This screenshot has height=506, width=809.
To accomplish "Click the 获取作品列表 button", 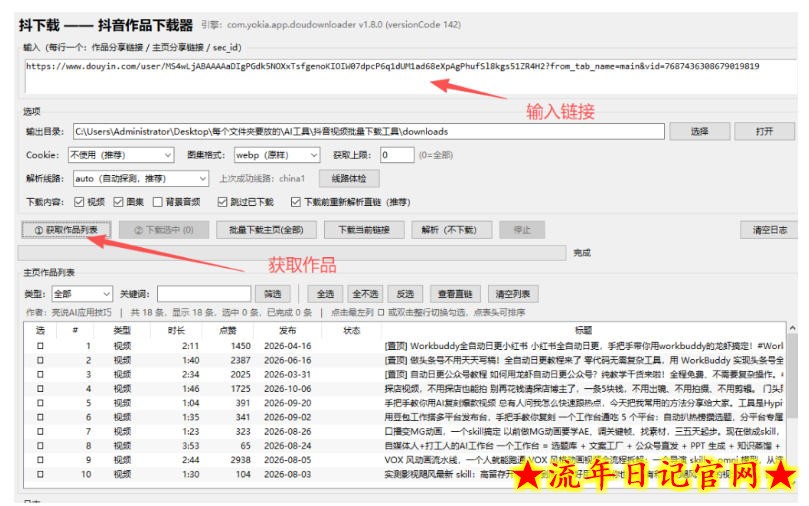I will point(66,230).
